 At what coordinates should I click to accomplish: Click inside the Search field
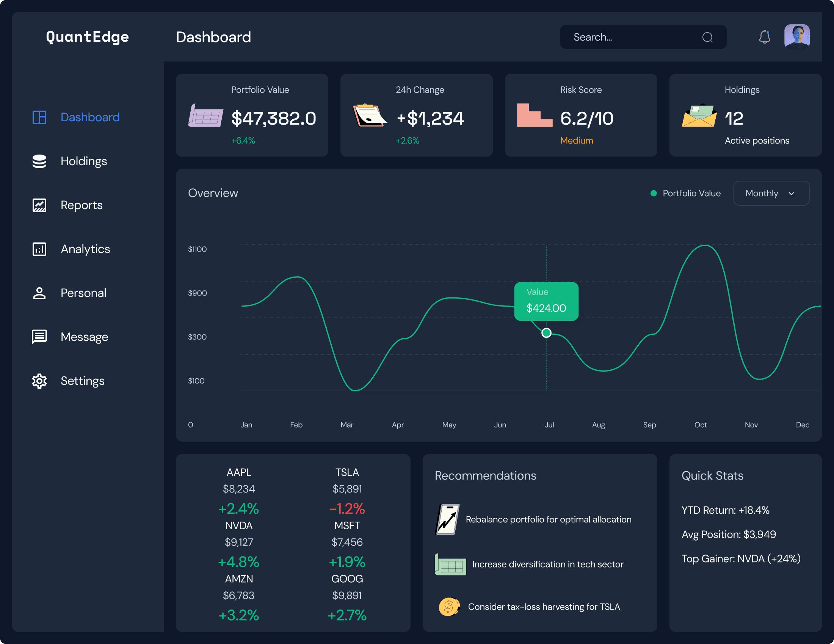643,37
